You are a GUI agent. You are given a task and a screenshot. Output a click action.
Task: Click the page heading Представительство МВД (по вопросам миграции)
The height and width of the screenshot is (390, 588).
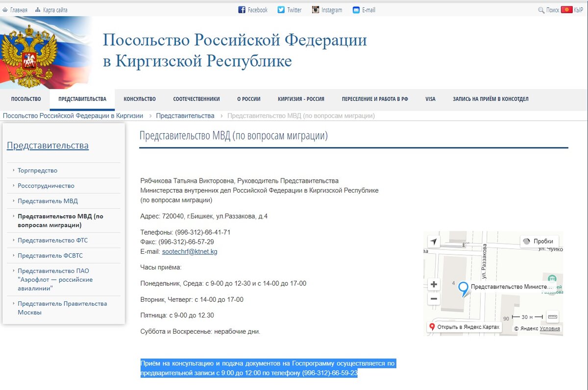233,136
